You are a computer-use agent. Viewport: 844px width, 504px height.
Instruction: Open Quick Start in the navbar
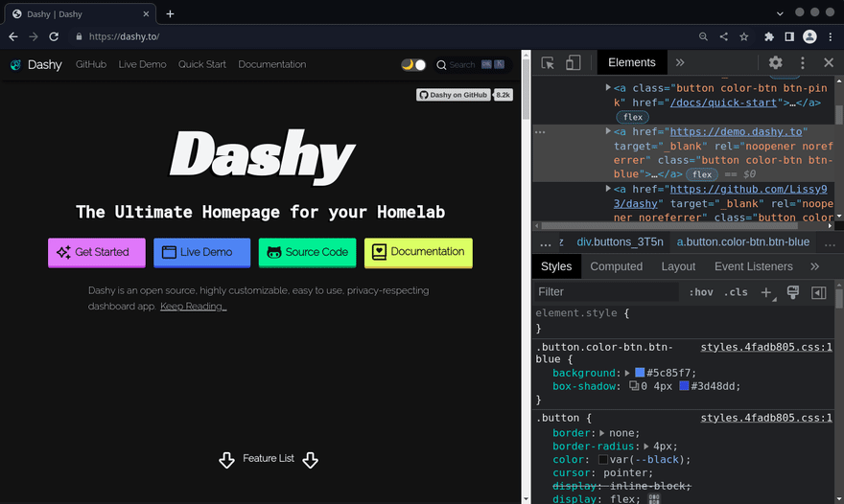point(201,64)
